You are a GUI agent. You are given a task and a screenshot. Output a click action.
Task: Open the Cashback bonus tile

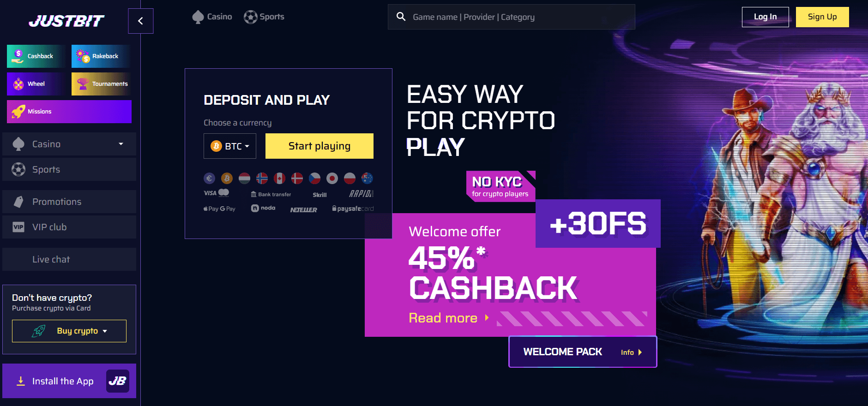pos(36,56)
